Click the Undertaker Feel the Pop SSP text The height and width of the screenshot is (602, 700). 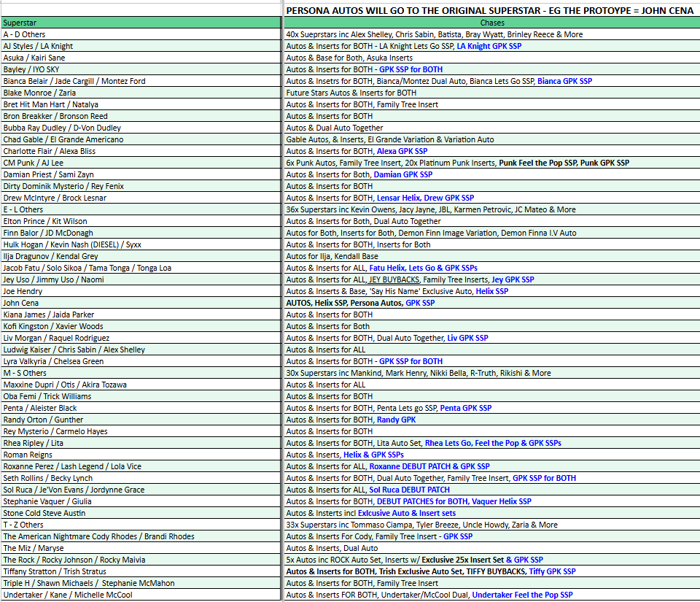tap(522, 595)
